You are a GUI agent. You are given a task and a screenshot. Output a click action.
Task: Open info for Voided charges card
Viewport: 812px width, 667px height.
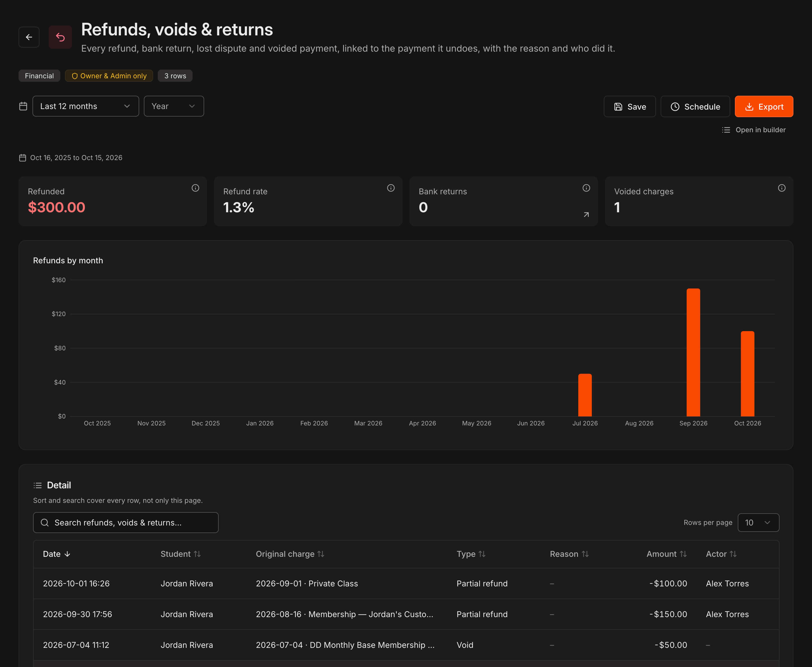point(782,188)
